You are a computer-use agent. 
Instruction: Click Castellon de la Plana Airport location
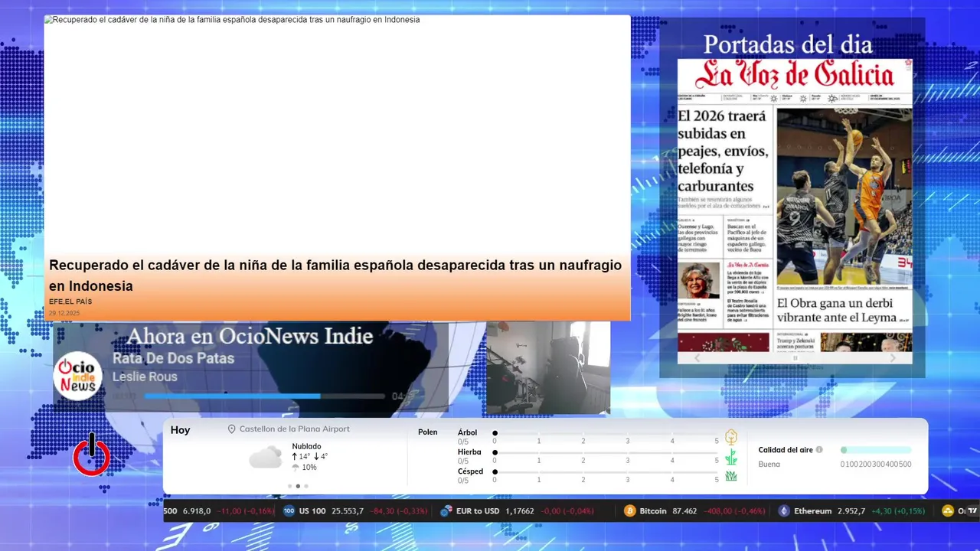pyautogui.click(x=295, y=429)
